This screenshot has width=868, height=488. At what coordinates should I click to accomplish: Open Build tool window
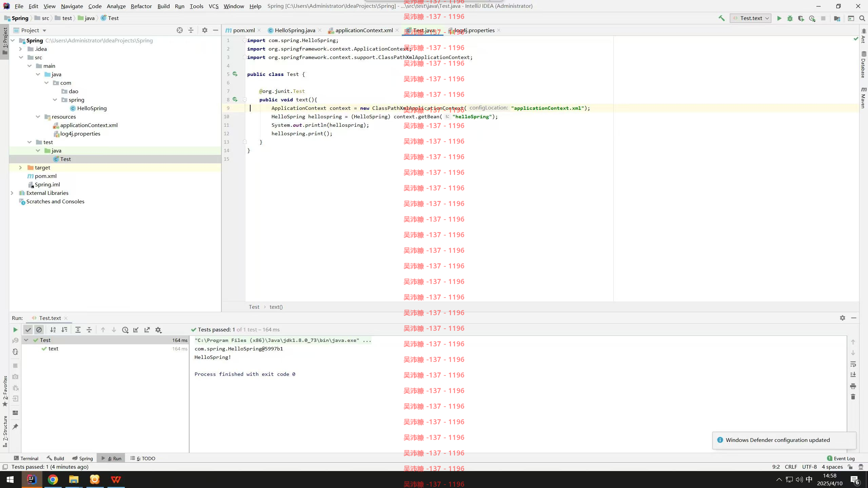[x=55, y=458]
